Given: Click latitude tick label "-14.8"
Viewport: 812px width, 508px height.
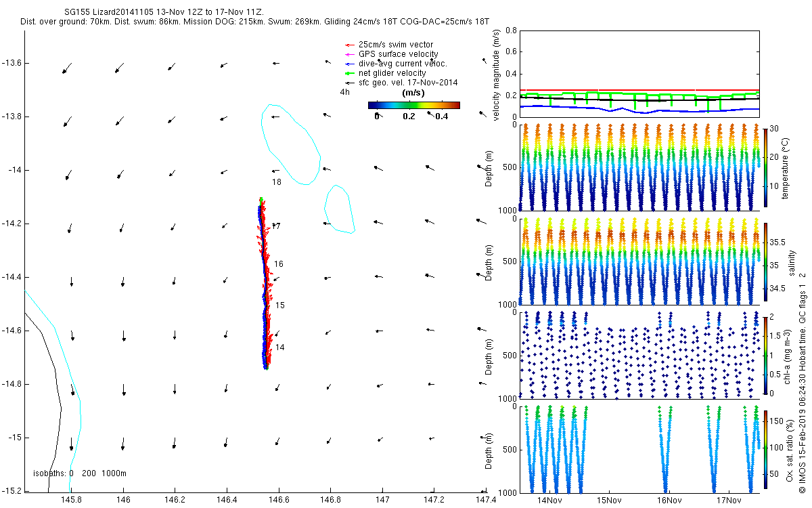Looking at the screenshot, I should (x=12, y=384).
